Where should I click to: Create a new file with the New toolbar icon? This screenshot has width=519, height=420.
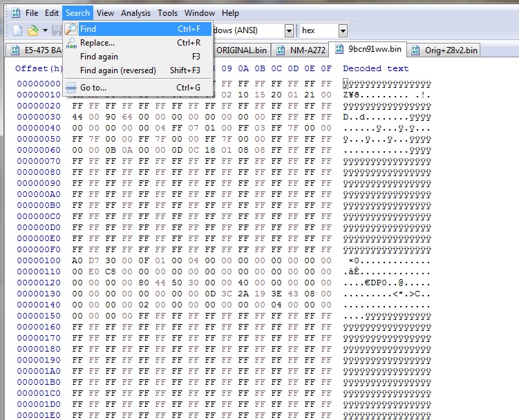point(17,30)
